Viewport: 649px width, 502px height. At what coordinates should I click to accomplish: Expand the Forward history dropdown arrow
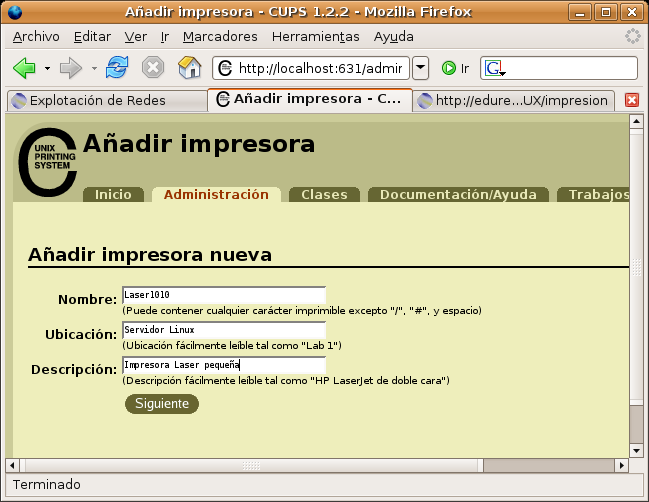tap(95, 69)
